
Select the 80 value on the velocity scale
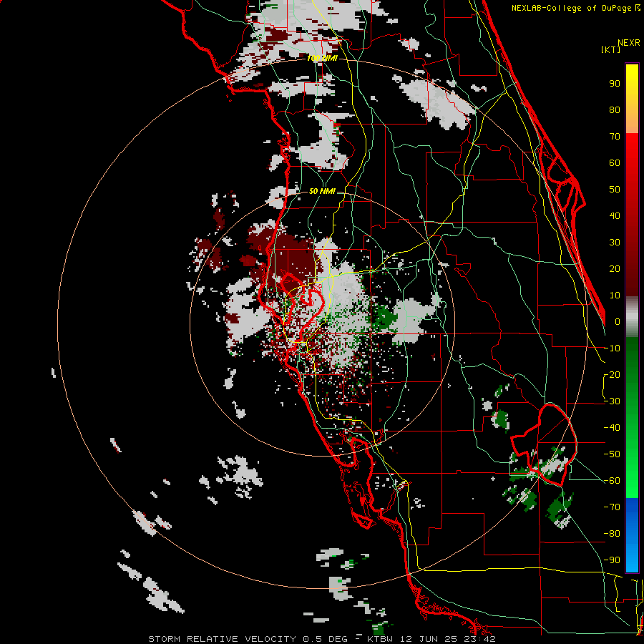(615, 110)
